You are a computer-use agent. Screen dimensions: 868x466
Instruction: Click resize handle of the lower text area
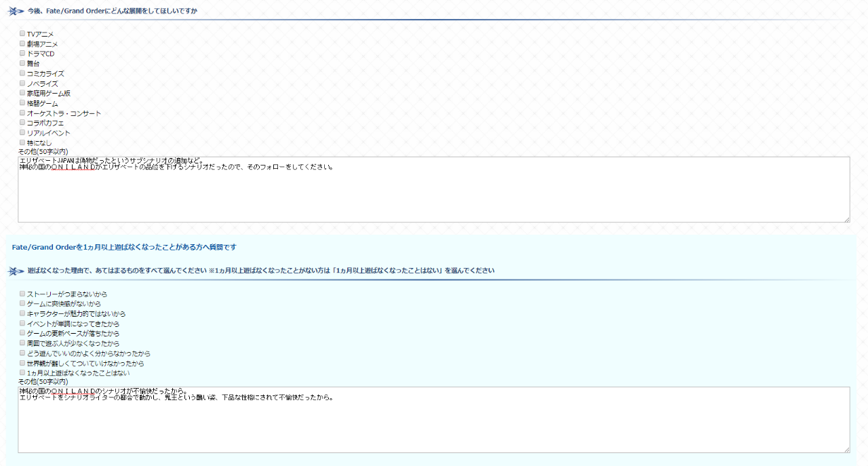(x=846, y=450)
